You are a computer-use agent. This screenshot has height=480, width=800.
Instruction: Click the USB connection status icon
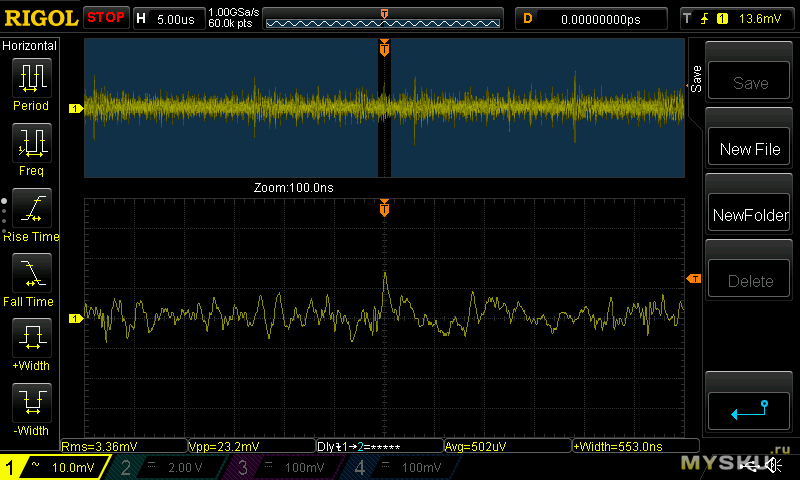pyautogui.click(x=749, y=466)
